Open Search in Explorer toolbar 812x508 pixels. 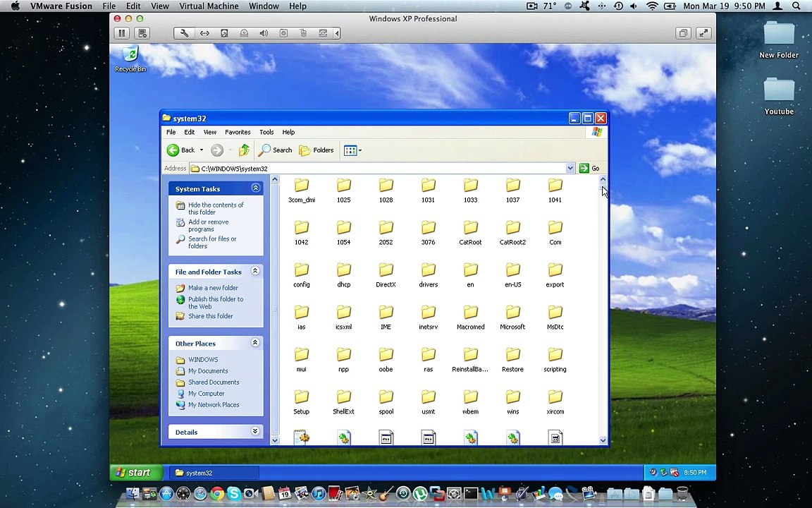click(x=276, y=150)
